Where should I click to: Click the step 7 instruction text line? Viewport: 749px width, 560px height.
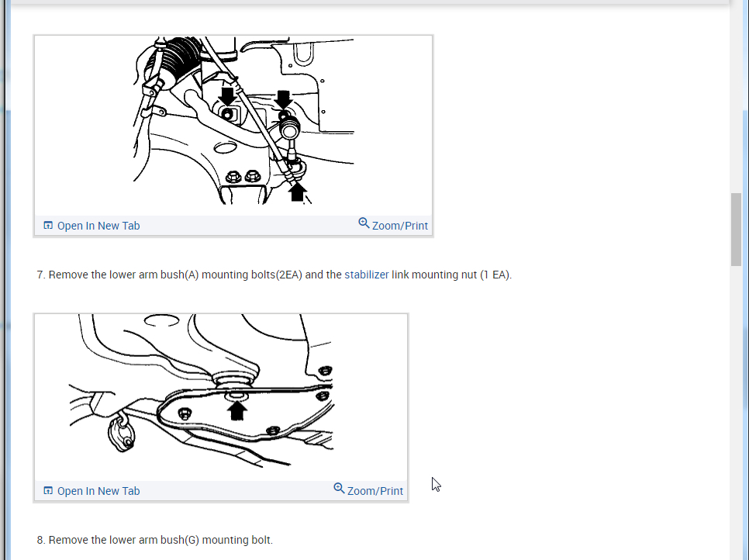pyautogui.click(x=274, y=275)
